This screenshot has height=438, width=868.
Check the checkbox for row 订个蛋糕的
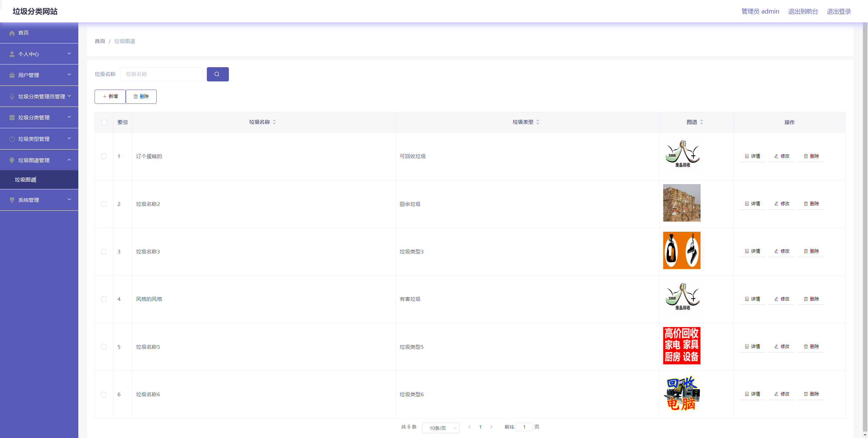click(104, 156)
